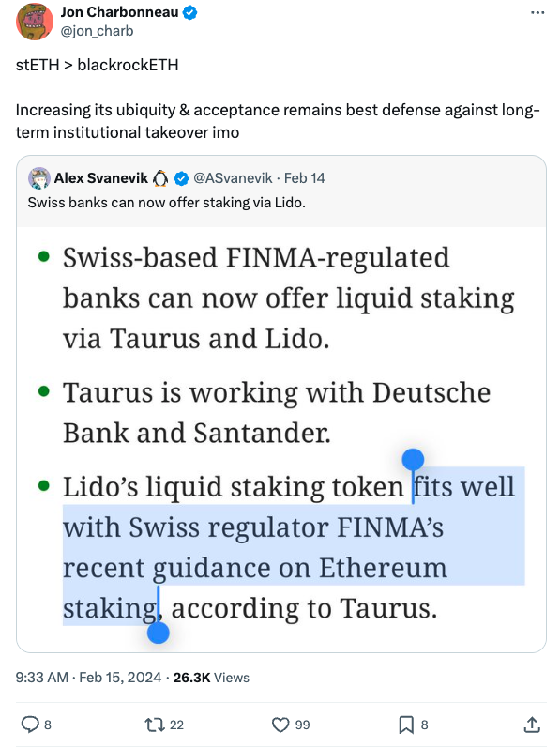
Task: Click the lower text selection handle
Action: (x=159, y=633)
